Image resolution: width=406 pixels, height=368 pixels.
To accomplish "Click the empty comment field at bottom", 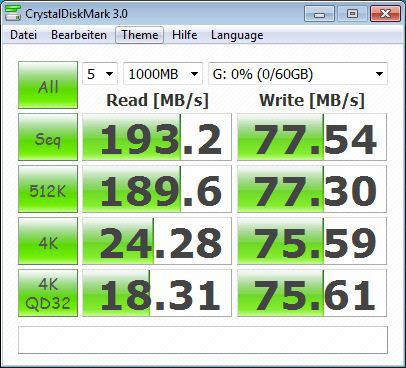I will pos(203,340).
